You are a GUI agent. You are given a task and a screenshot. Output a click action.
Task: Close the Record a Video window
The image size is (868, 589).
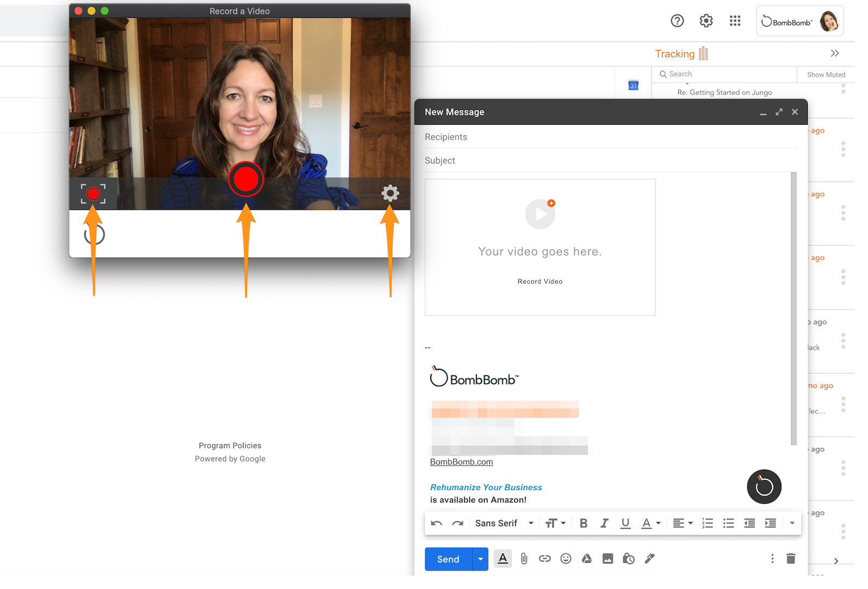[x=78, y=11]
